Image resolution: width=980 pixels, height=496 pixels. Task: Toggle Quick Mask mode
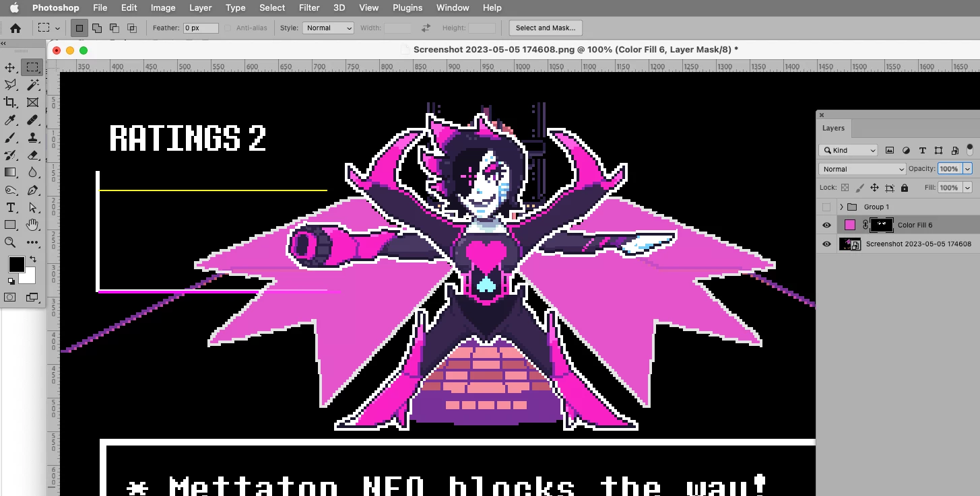10,297
